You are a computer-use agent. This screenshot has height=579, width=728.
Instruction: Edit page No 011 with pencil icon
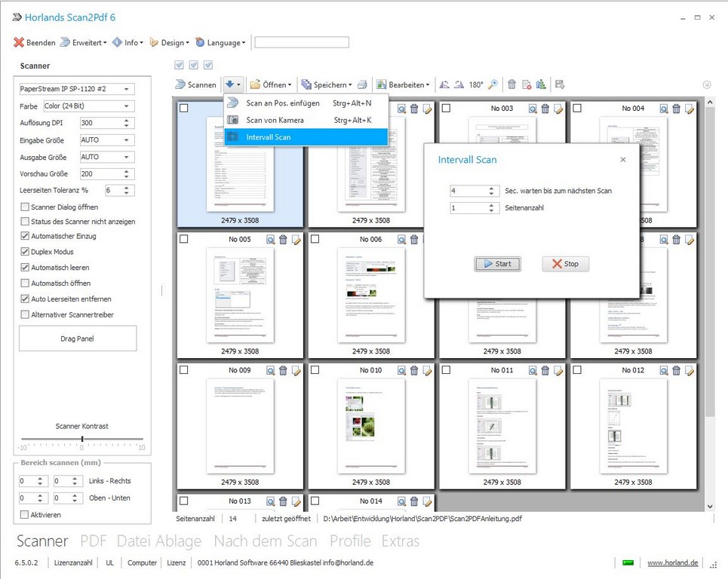click(558, 371)
